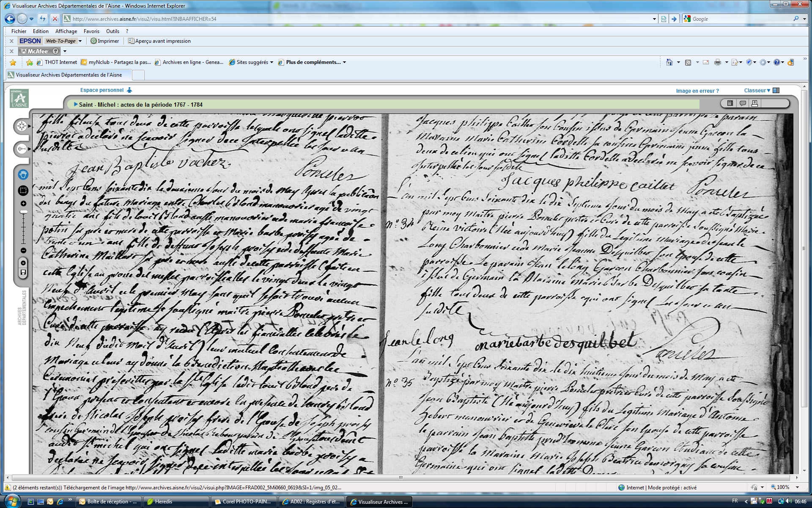Open the Epson Web-To-Page dropdown
Screen dimensions: 812x508
pos(80,41)
